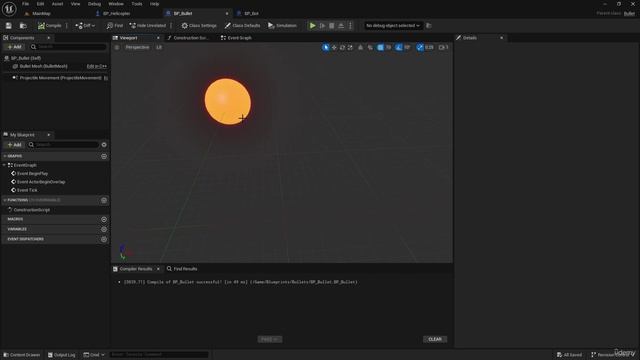
Task: Open the My Blueprint settings gear
Action: 104,145
